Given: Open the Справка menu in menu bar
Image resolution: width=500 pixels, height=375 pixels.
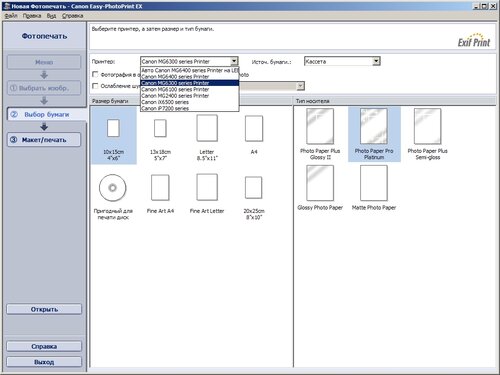Looking at the screenshot, I should pyautogui.click(x=72, y=16).
